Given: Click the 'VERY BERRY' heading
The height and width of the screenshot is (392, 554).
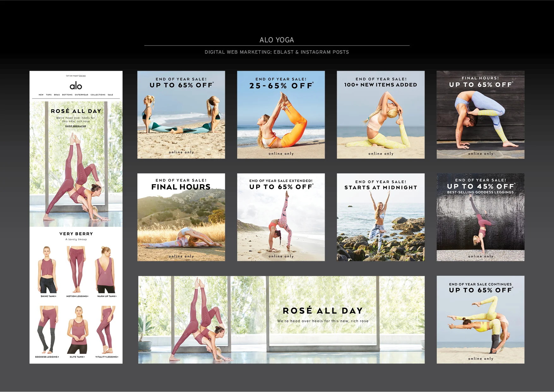Looking at the screenshot, I should (76, 234).
